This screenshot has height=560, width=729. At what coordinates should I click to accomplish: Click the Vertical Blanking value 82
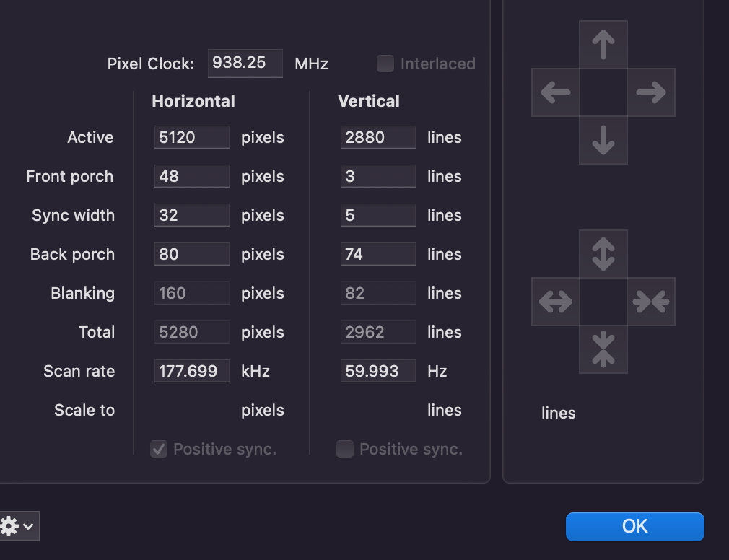coord(378,293)
